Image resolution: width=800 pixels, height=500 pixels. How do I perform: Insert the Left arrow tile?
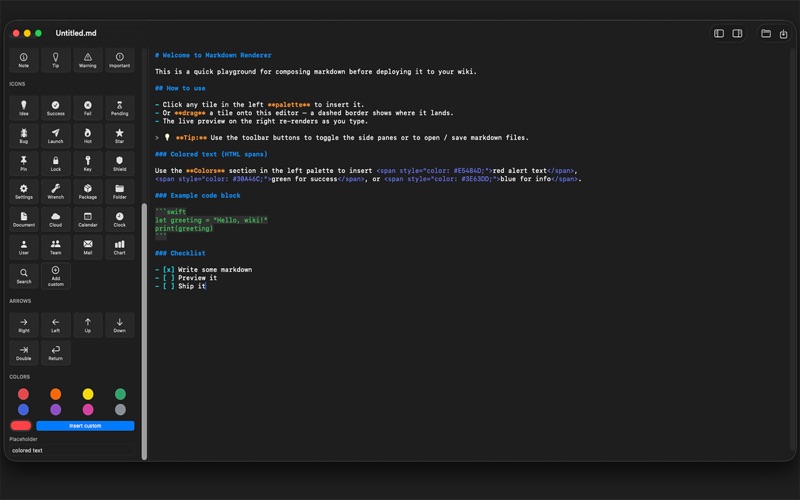(56, 325)
